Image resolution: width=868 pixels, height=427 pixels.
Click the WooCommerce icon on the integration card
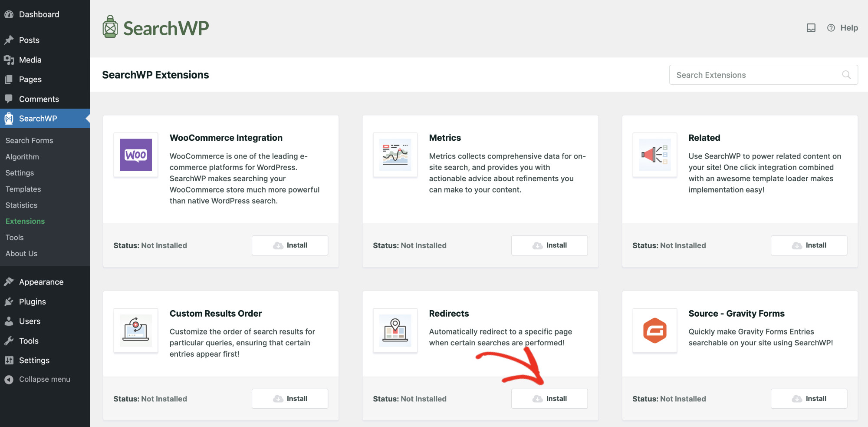pyautogui.click(x=135, y=155)
